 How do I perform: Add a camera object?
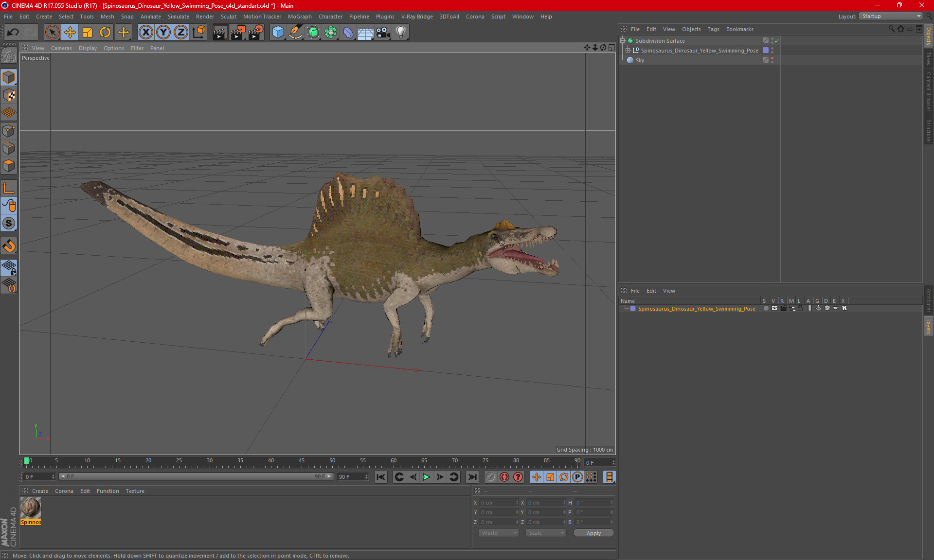(383, 32)
